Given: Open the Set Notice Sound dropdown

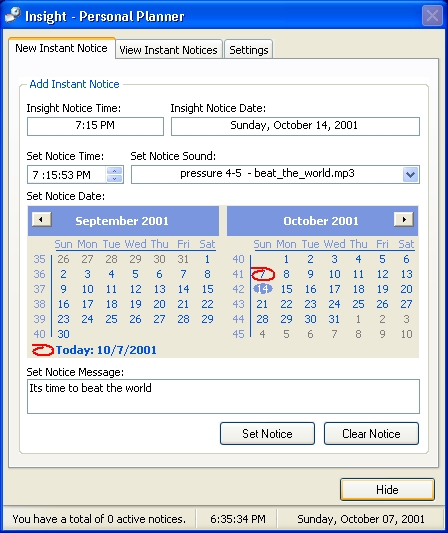Looking at the screenshot, I should pos(411,175).
